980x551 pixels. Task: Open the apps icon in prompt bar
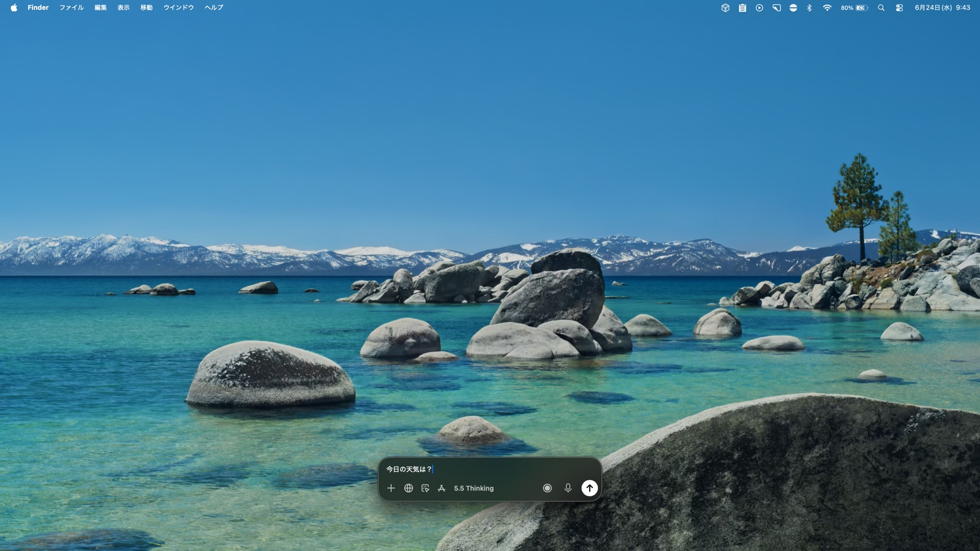point(442,488)
